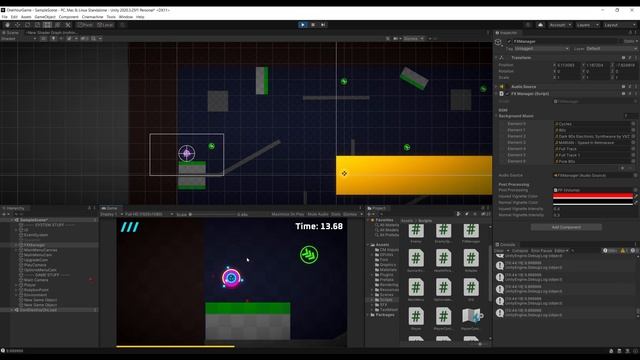
Task: Advance one frame with the Step button
Action: coord(323,25)
